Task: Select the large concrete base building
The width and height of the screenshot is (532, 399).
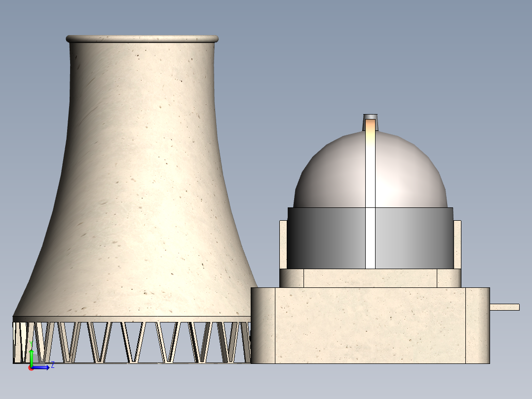Action: [370, 325]
